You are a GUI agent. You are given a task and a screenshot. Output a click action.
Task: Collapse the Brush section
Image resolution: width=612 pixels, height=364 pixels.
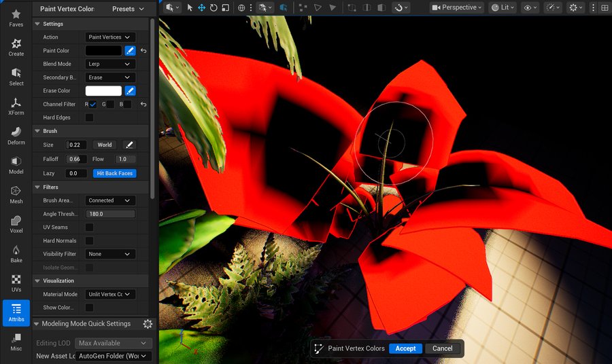pyautogui.click(x=37, y=131)
